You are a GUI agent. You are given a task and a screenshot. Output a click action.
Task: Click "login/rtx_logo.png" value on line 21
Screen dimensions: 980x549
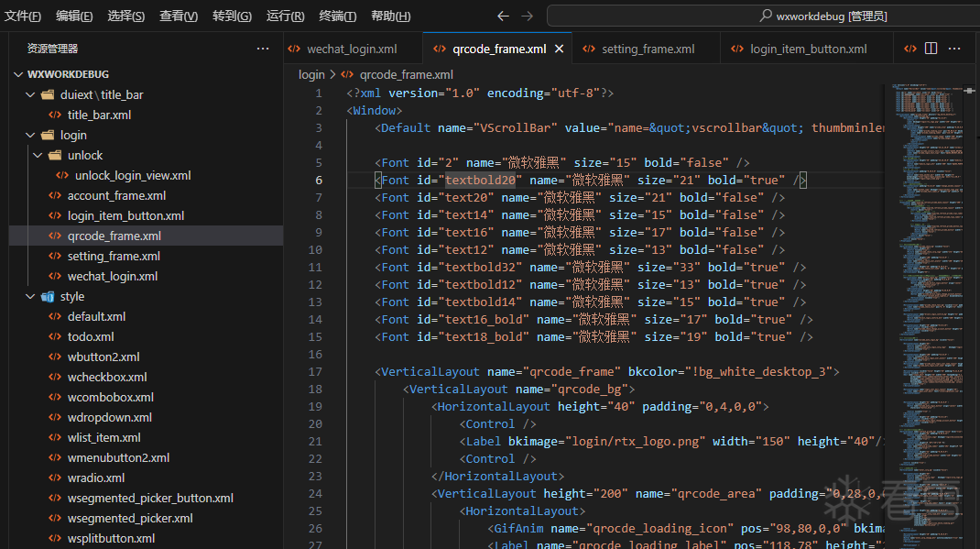(636, 442)
